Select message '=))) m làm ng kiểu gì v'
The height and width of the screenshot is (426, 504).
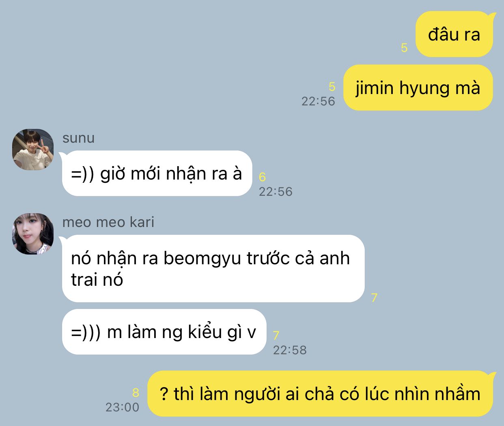tap(164, 332)
